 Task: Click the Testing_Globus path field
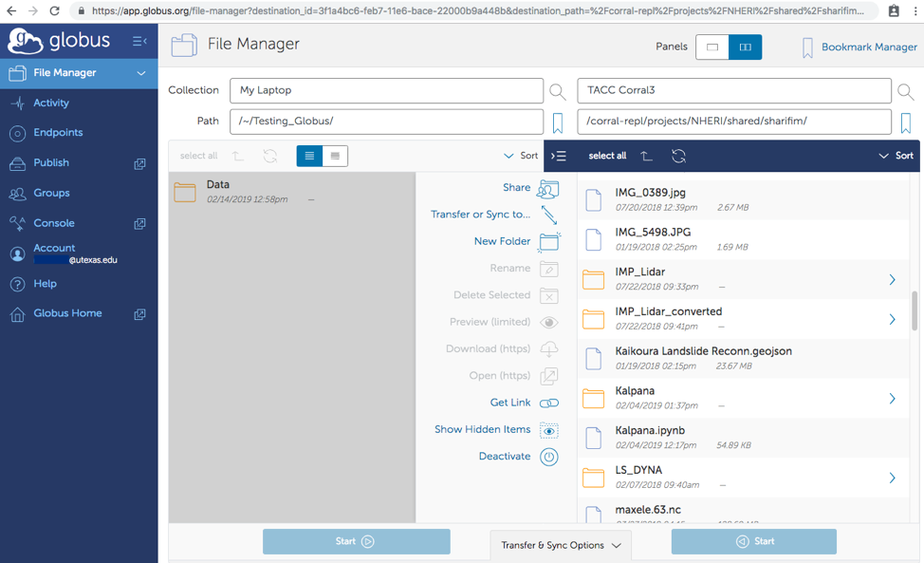coord(386,122)
